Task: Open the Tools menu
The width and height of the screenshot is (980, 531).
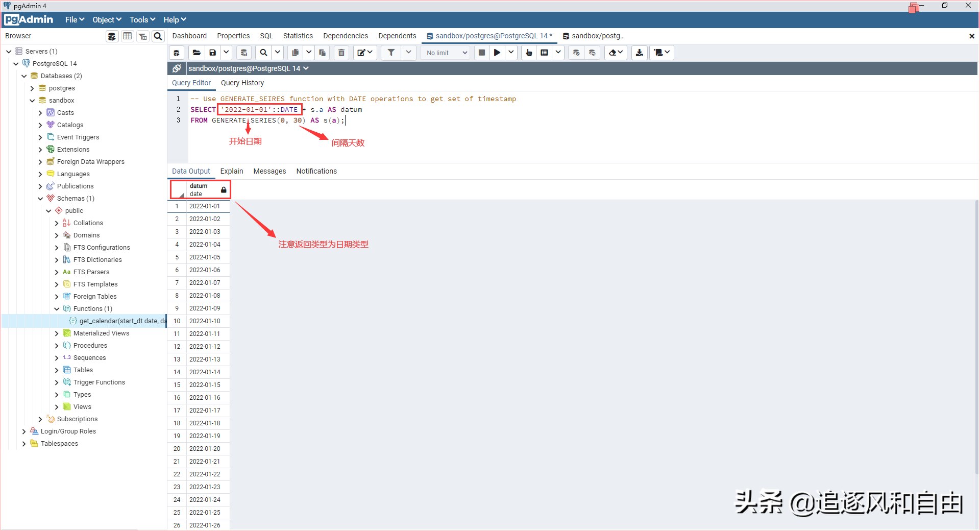Action: pyautogui.click(x=142, y=20)
